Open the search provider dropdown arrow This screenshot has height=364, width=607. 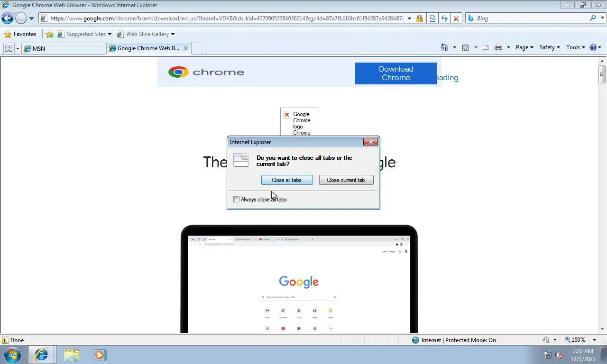(601, 18)
